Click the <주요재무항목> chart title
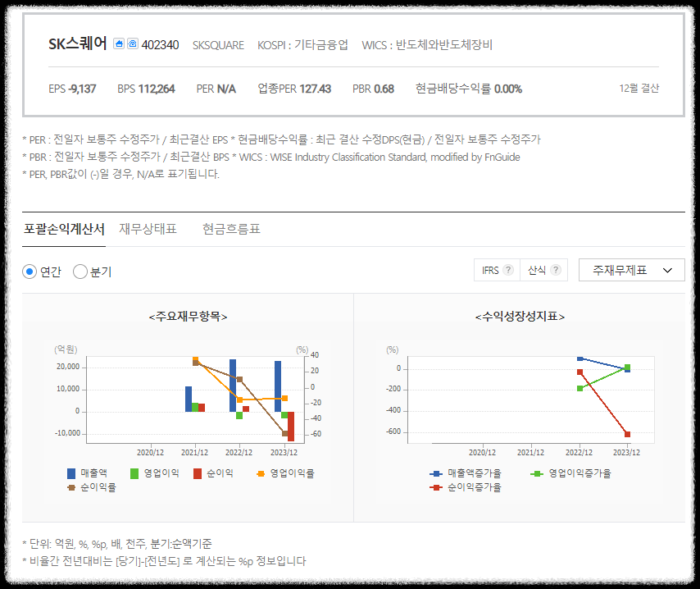This screenshot has height=589, width=700. (188, 317)
